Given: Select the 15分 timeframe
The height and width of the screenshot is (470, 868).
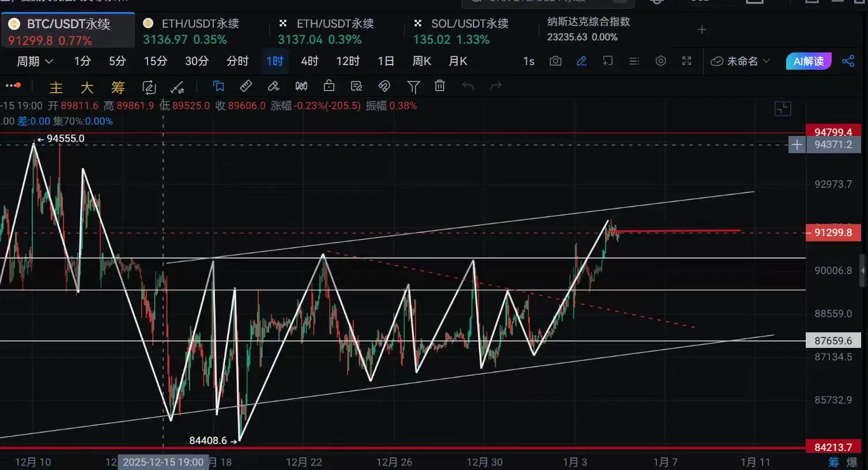Looking at the screenshot, I should click(155, 61).
